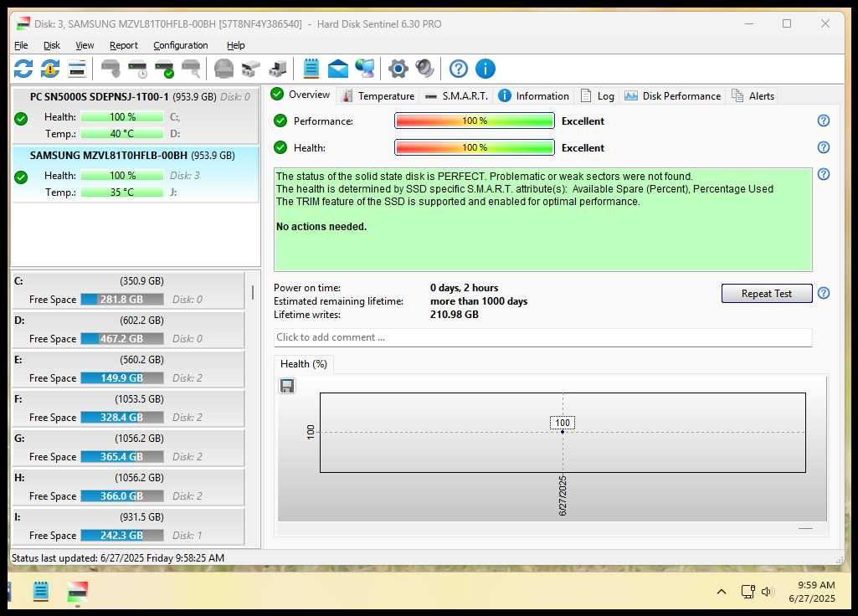Open the File menu

tap(21, 45)
